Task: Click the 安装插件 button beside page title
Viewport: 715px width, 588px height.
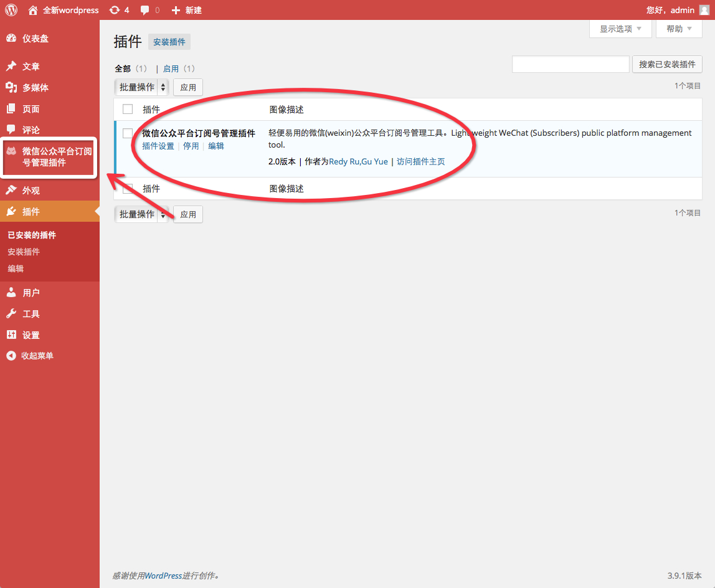Action: (169, 42)
